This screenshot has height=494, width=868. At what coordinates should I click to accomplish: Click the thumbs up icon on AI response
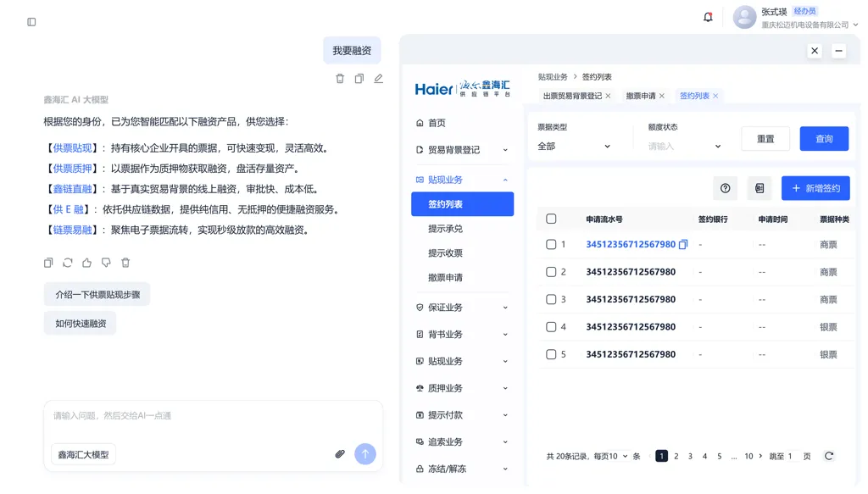click(x=86, y=263)
